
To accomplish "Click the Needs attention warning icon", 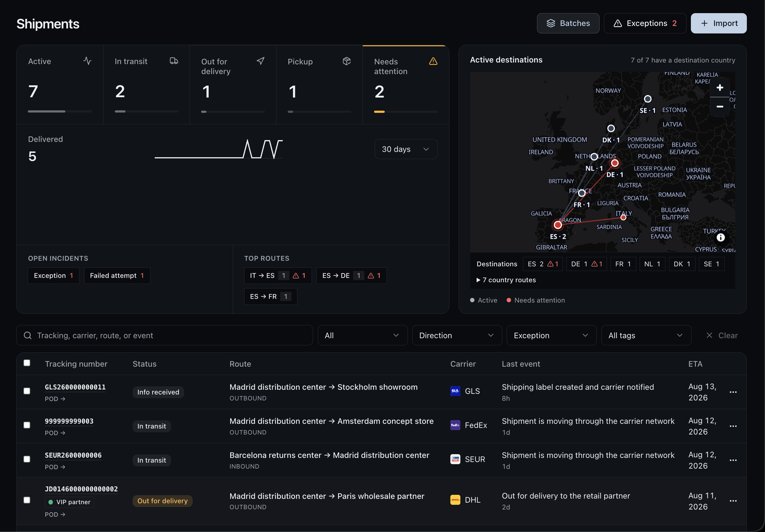I will pos(433,61).
